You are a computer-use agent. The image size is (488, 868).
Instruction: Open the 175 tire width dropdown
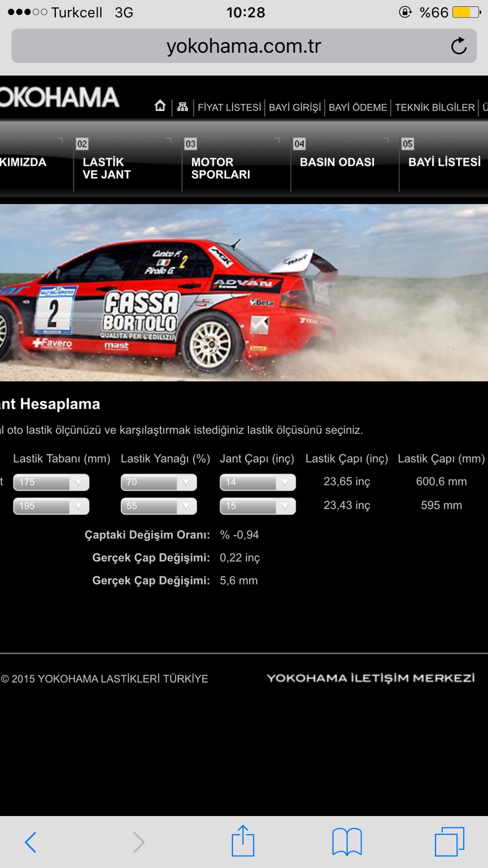point(51,482)
